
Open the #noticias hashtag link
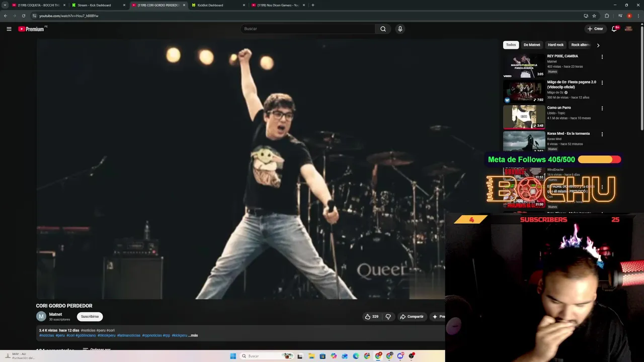[46, 335]
